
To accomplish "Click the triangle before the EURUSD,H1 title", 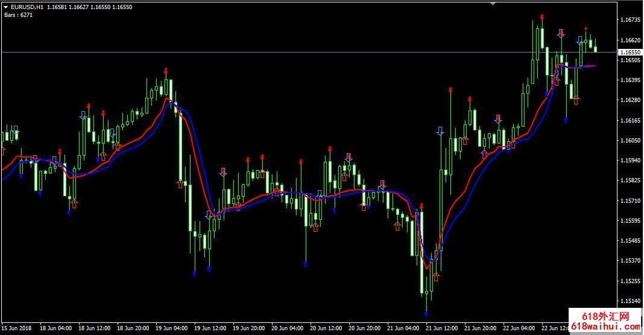I will pos(5,7).
